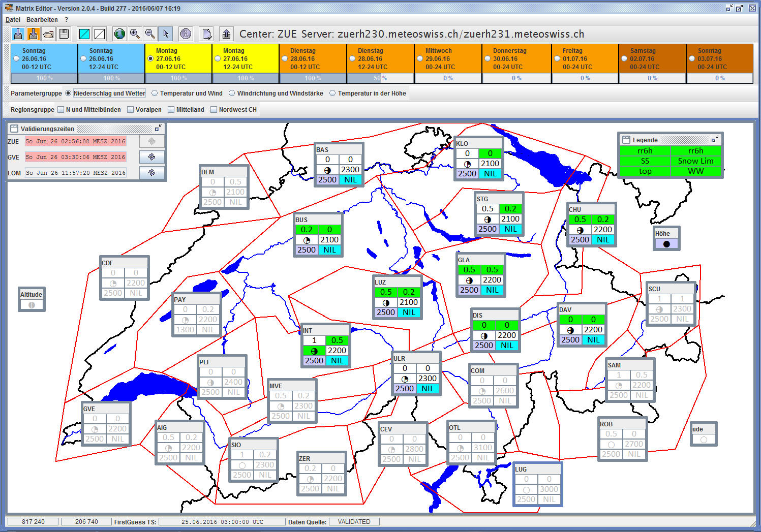761x532 pixels.
Task: Refresh the GVE validation time
Action: coord(151,157)
